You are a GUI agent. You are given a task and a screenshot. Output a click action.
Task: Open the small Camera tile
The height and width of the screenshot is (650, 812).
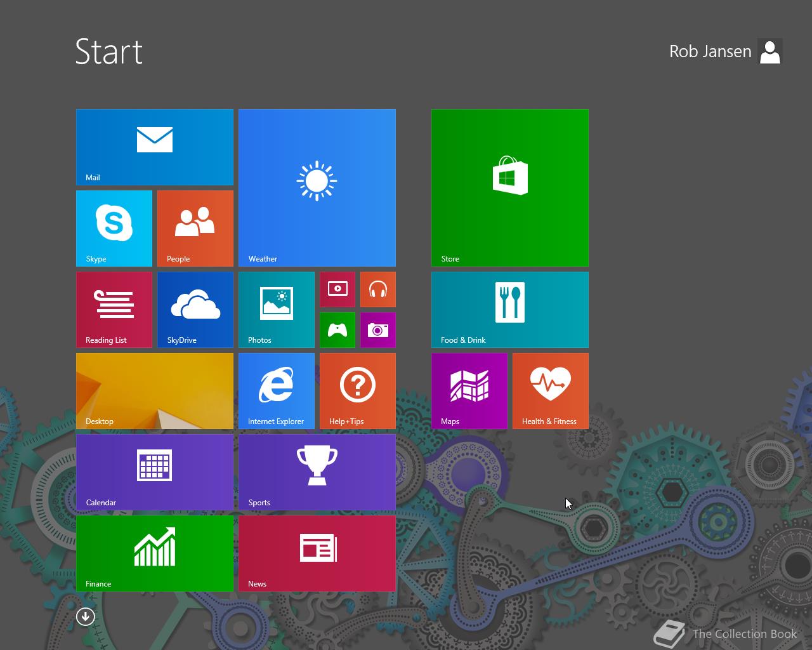[x=378, y=330]
